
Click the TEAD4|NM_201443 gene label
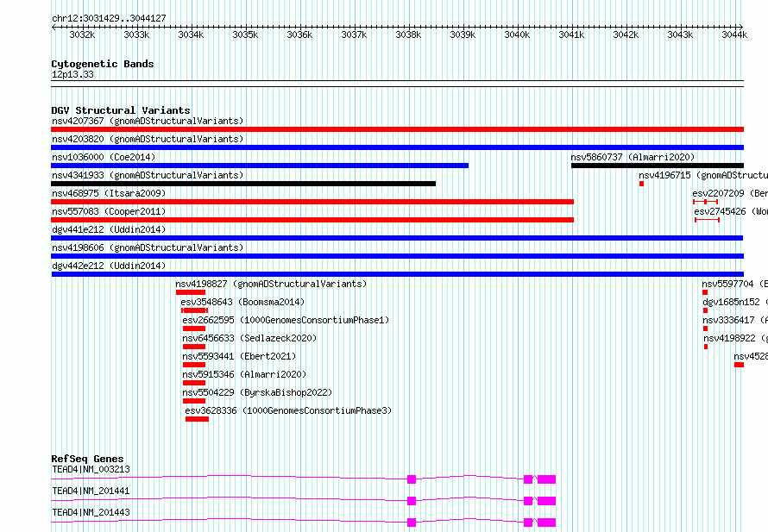[x=91, y=512]
